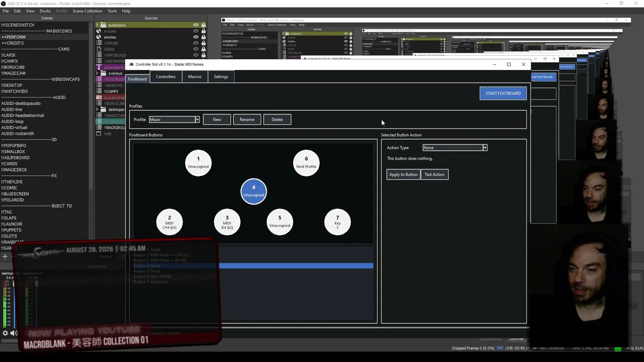Image resolution: width=644 pixels, height=362 pixels.
Task: Click the list icon beside !!BACKGROU source
Action: pyautogui.click(x=99, y=128)
